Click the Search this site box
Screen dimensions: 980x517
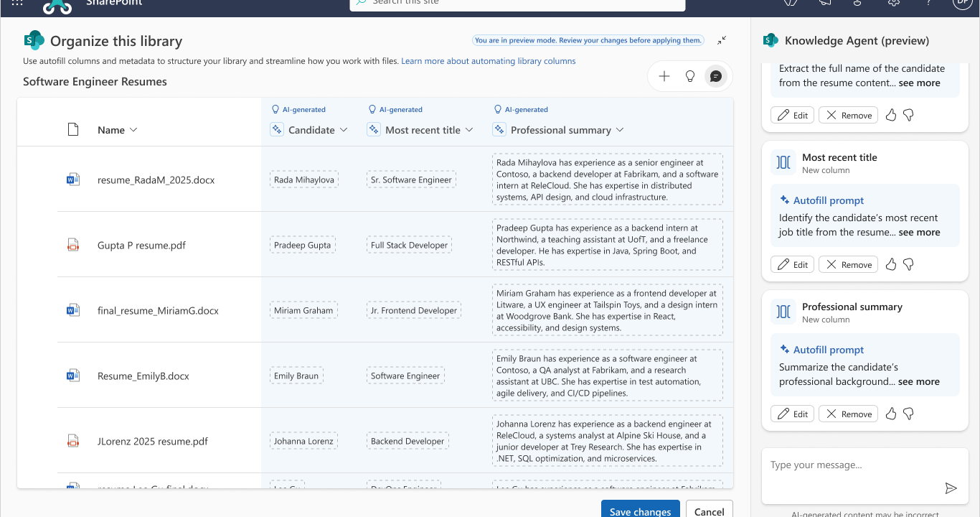[517, 5]
